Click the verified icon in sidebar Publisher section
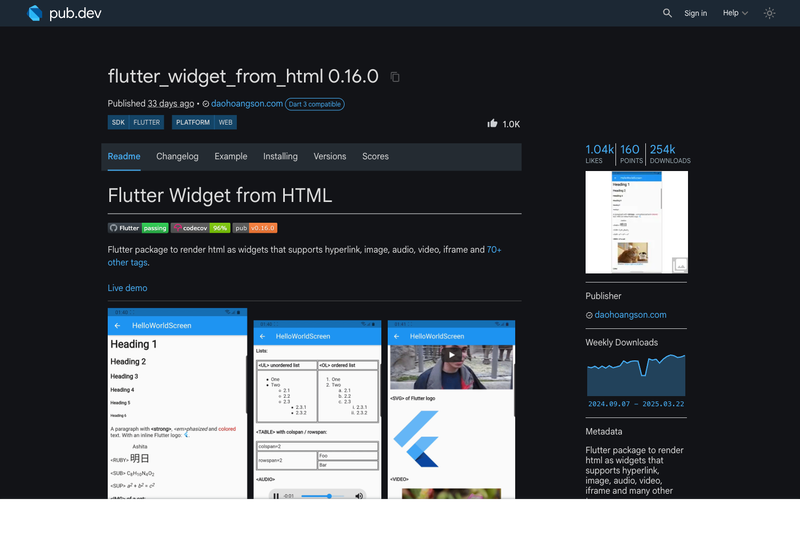Screen dimensions: 800x533 589,315
